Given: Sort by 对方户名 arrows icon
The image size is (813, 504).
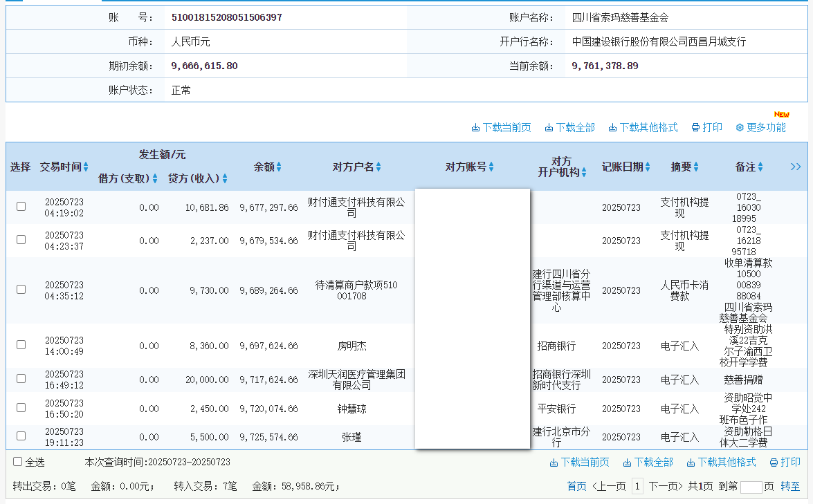Looking at the screenshot, I should (x=378, y=167).
